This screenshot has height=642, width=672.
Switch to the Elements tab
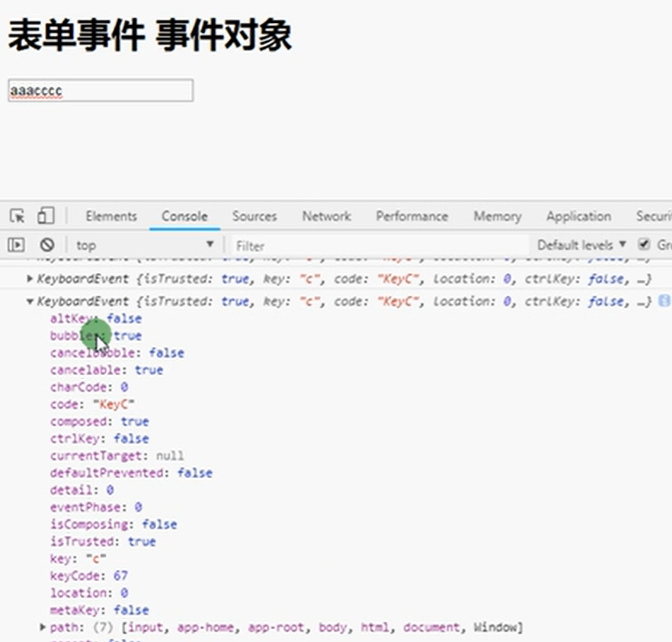111,216
